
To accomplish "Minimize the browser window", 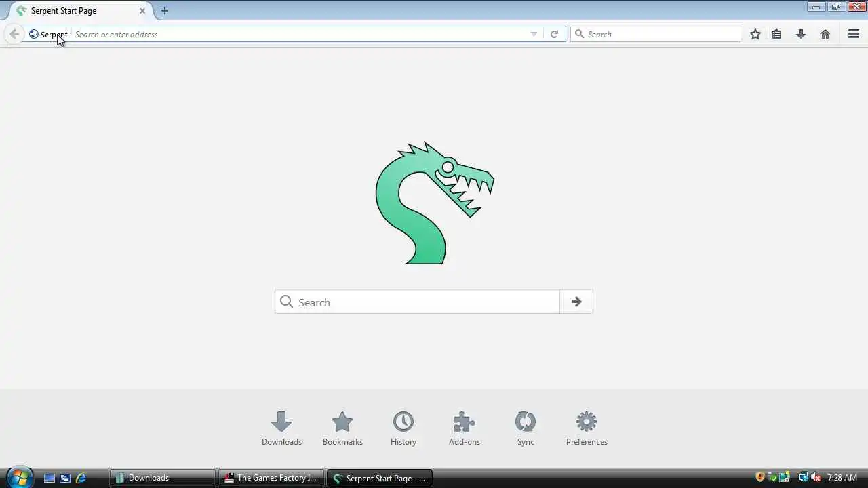I will pos(816,7).
